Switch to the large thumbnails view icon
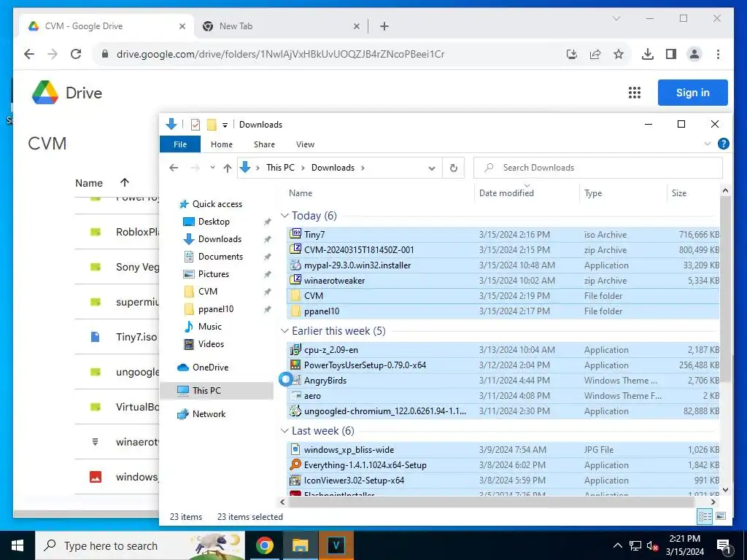 (x=721, y=517)
